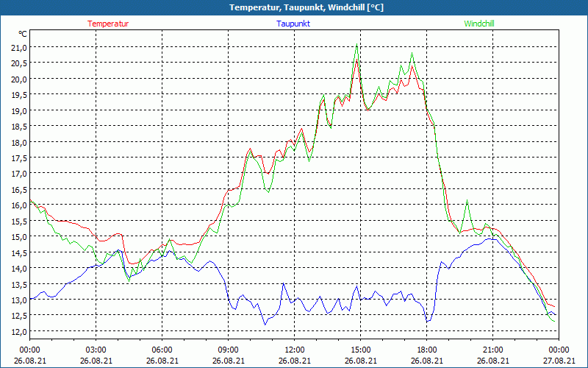The width and height of the screenshot is (588, 368).
Task: Click the chart title Temperatur, Taupunkt, Windchill
Action: [294, 7]
